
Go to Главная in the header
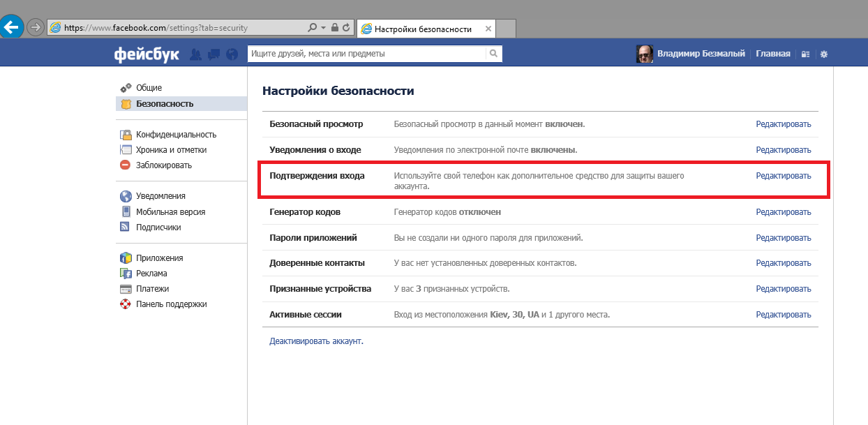pyautogui.click(x=773, y=54)
